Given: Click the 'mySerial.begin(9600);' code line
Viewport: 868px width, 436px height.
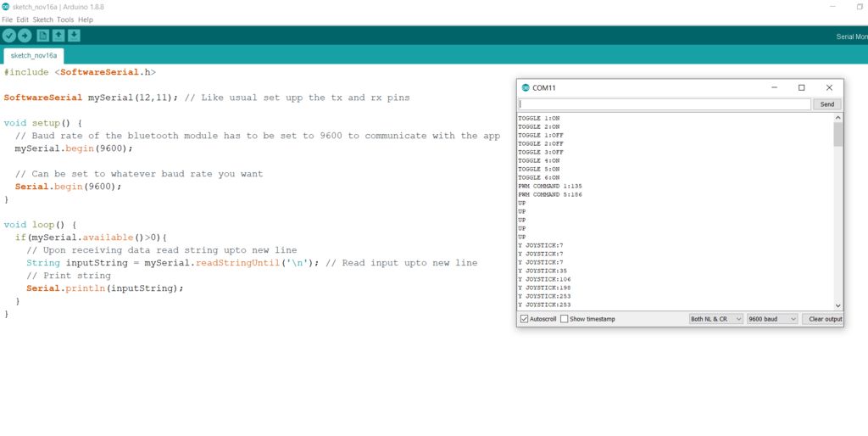Looking at the screenshot, I should (x=75, y=148).
